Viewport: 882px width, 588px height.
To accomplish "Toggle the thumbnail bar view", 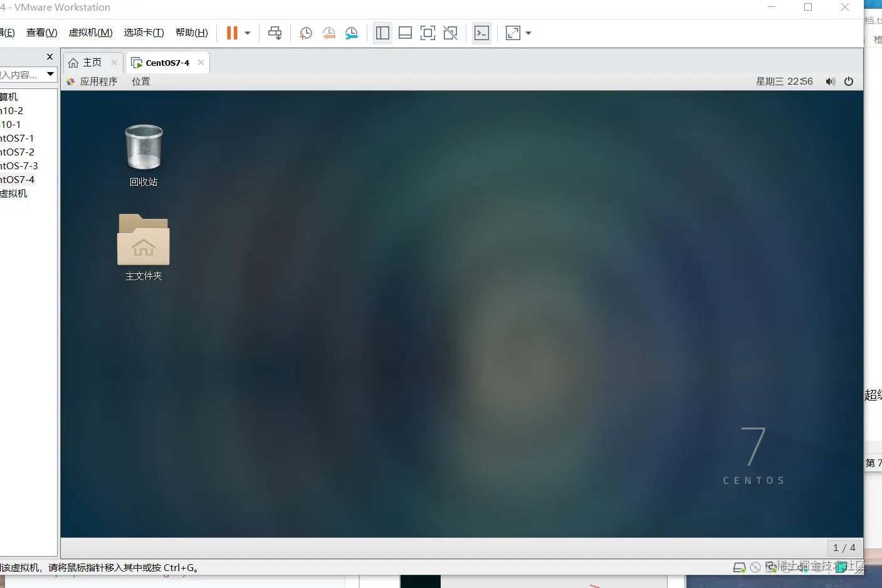I will click(405, 33).
